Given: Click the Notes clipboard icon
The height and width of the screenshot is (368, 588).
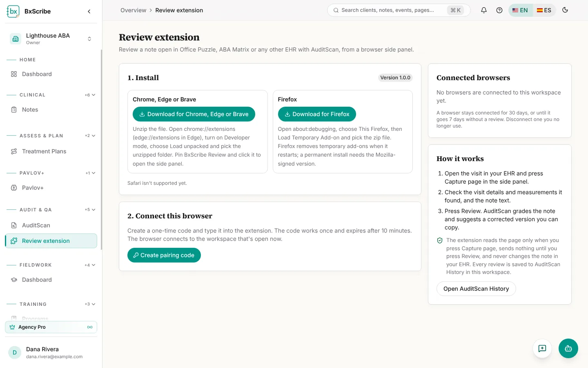Looking at the screenshot, I should coord(14,110).
